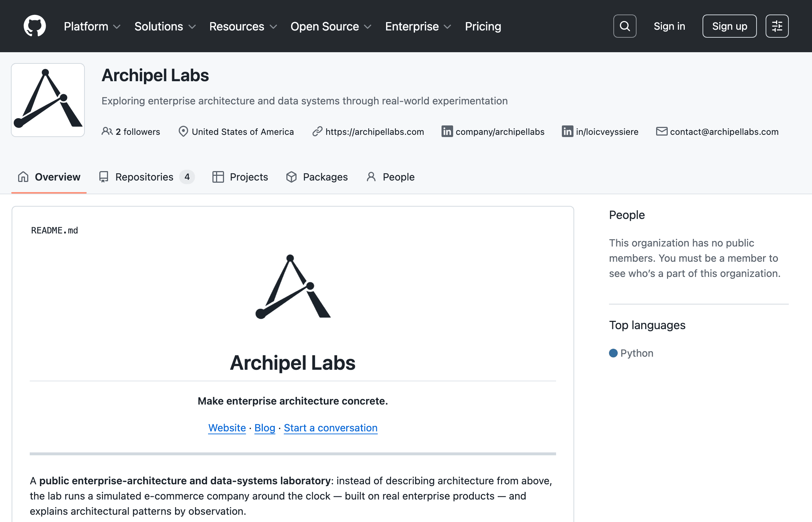This screenshot has width=812, height=522.
Task: Click the Sign up button
Action: click(x=729, y=26)
